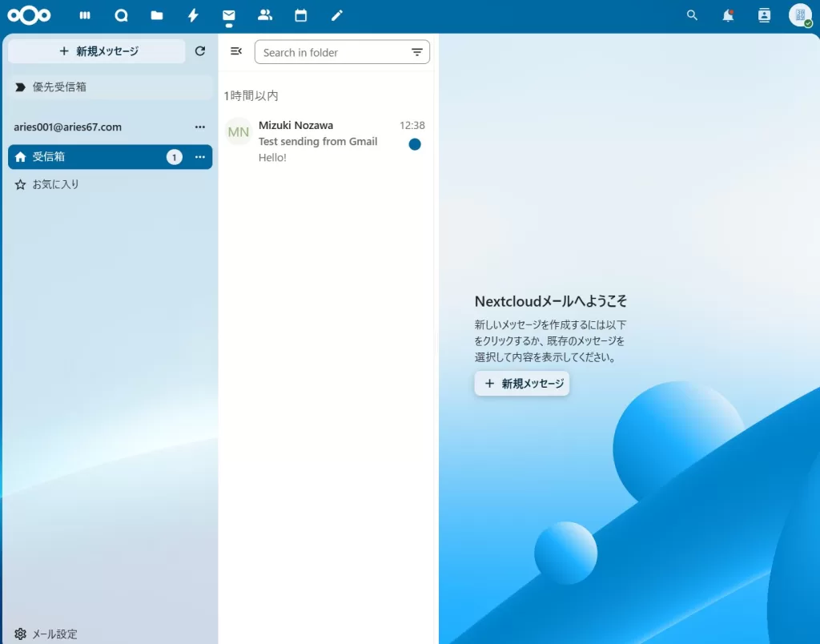Refresh the mailbox with the reload icon

(x=200, y=50)
